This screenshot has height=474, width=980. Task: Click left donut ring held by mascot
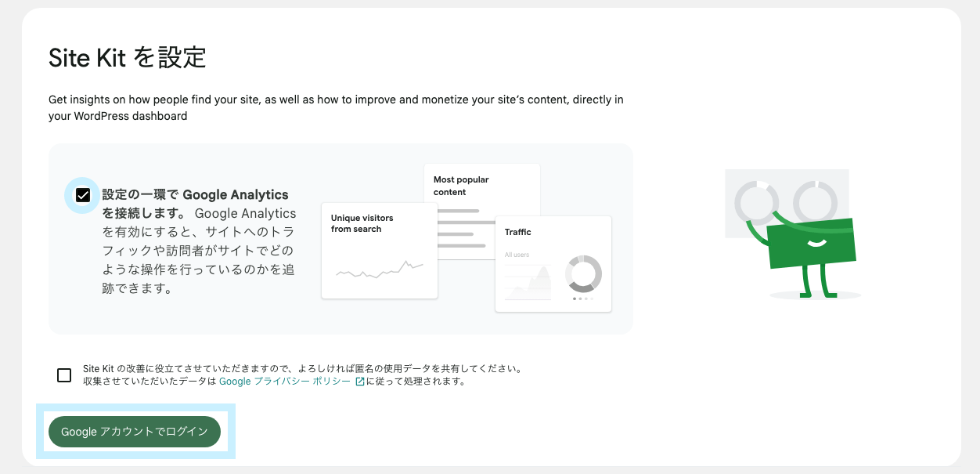click(x=756, y=202)
